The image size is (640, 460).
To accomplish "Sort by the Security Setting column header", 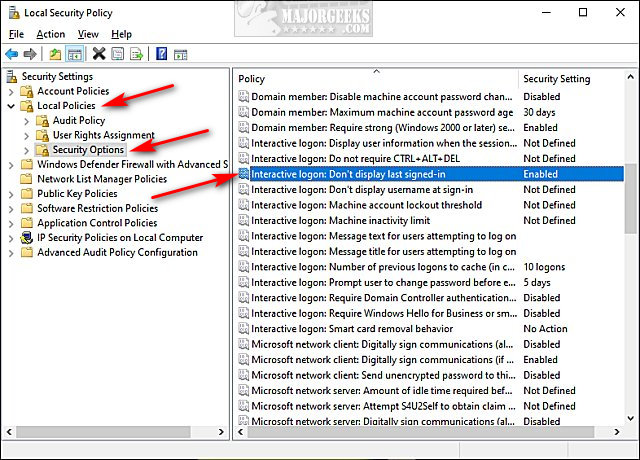I will 571,78.
